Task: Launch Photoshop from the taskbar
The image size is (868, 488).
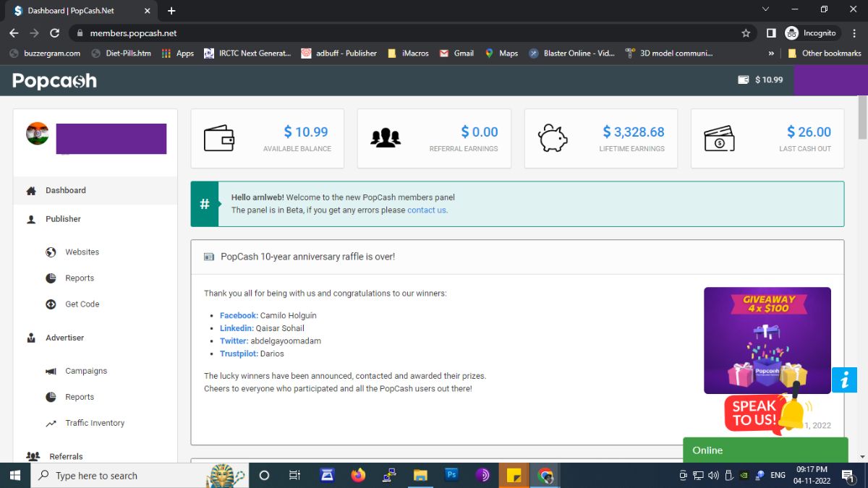Action: point(451,475)
